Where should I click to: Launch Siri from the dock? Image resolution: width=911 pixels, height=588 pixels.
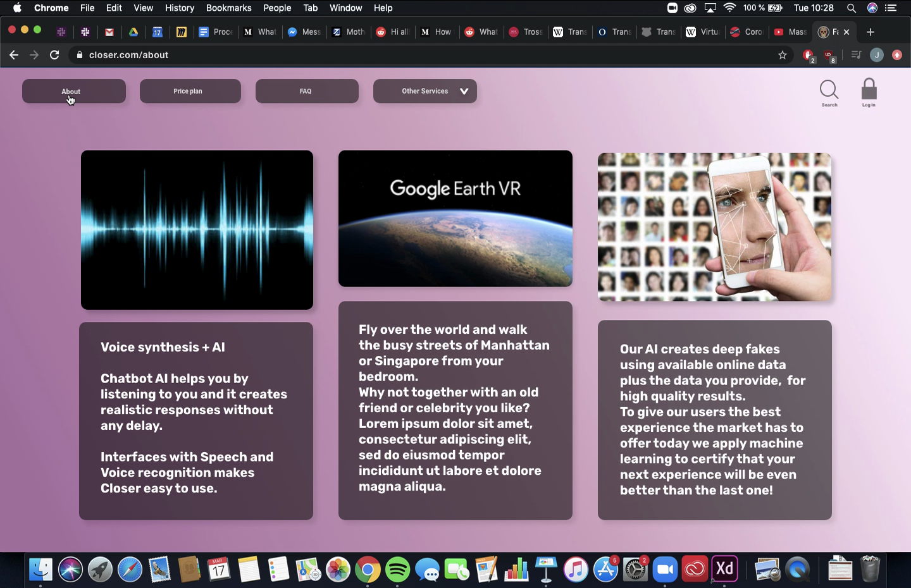point(70,570)
